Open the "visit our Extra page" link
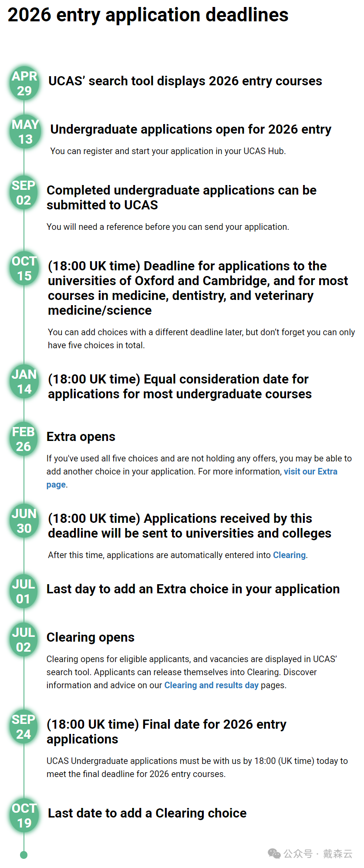This screenshot has width=364, height=868. point(310,471)
